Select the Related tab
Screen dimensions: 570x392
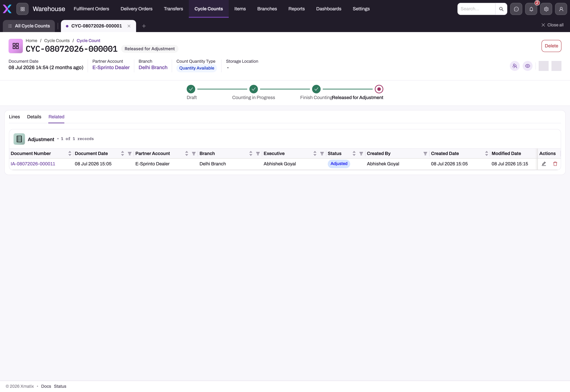(x=56, y=117)
